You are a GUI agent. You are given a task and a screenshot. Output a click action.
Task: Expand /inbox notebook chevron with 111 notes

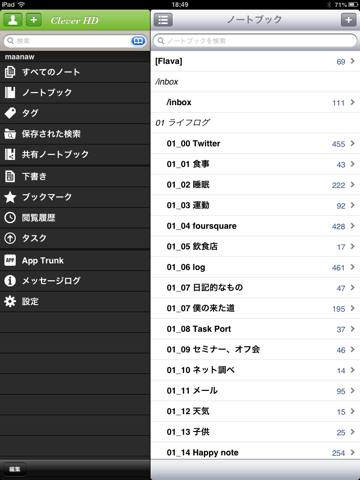352,102
